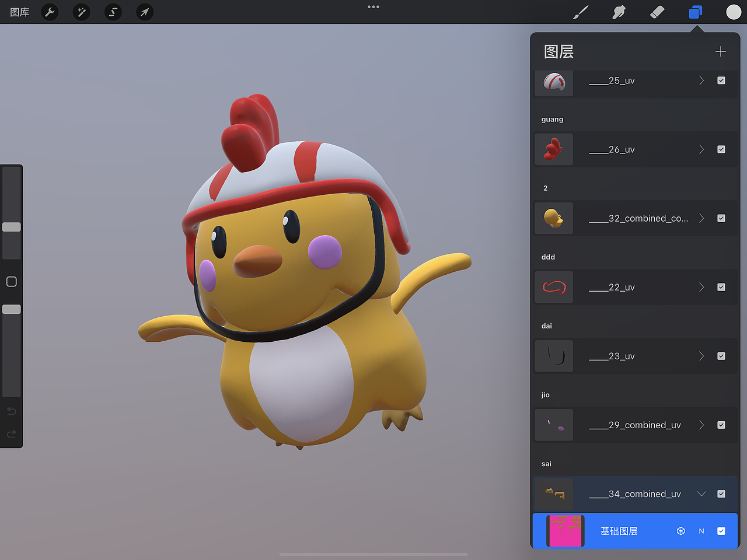Select the smudge brush tool
The image size is (747, 560).
619,12
